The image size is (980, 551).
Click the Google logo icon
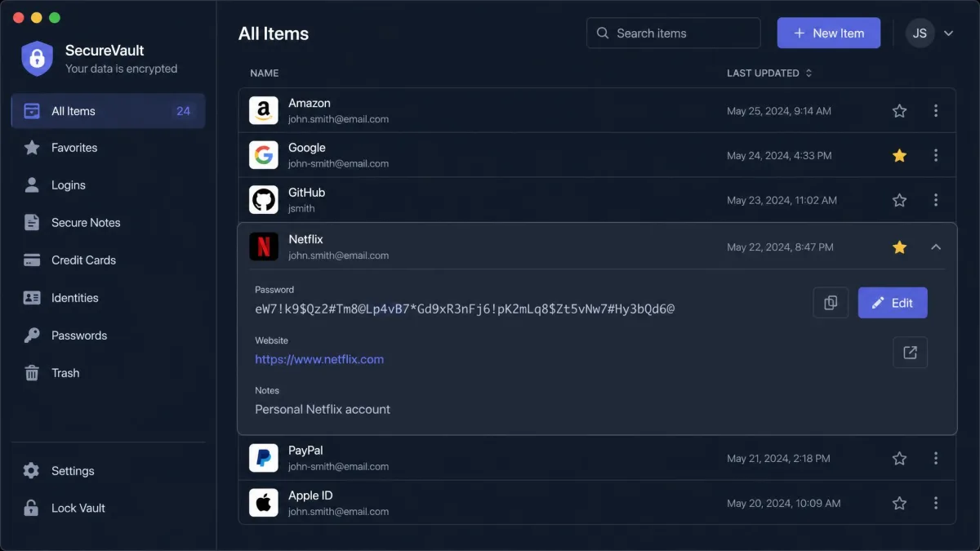(263, 155)
